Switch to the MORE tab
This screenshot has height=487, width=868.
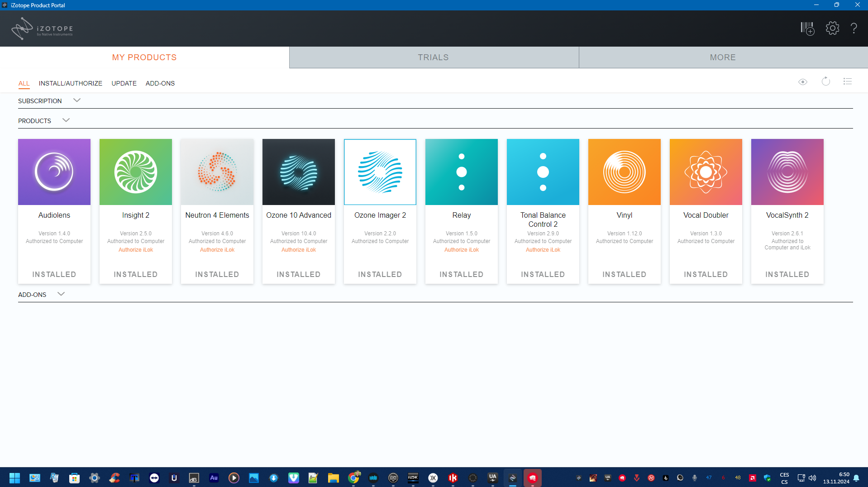(723, 57)
